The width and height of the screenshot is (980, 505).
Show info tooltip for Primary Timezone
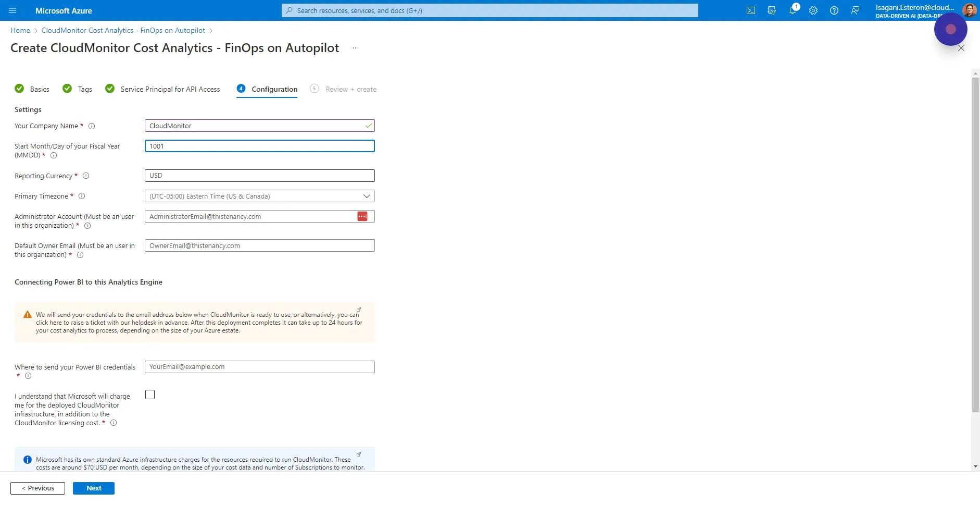click(82, 196)
